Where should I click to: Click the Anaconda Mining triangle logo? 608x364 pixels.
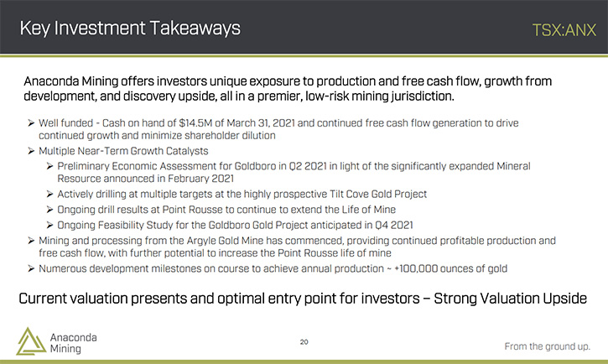click(x=31, y=341)
